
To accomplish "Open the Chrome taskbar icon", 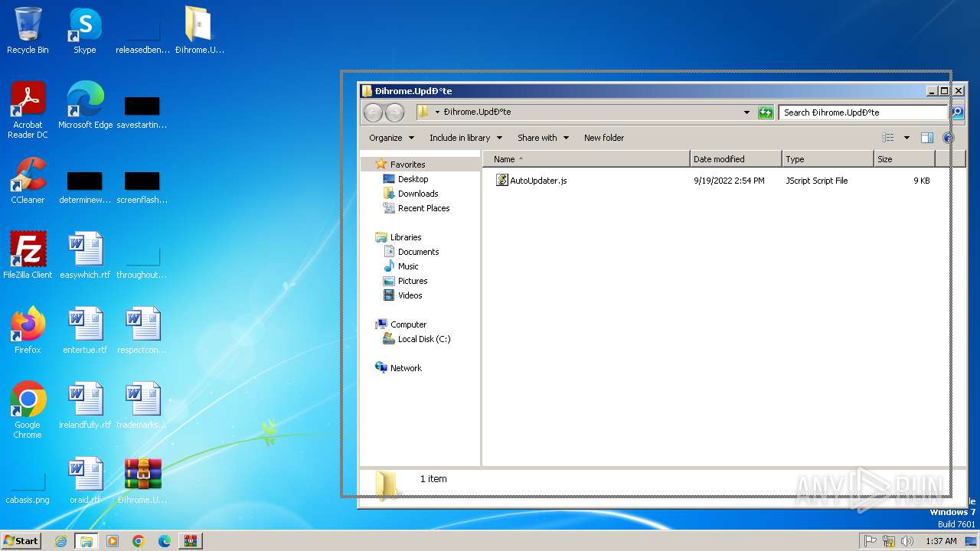I will click(139, 541).
